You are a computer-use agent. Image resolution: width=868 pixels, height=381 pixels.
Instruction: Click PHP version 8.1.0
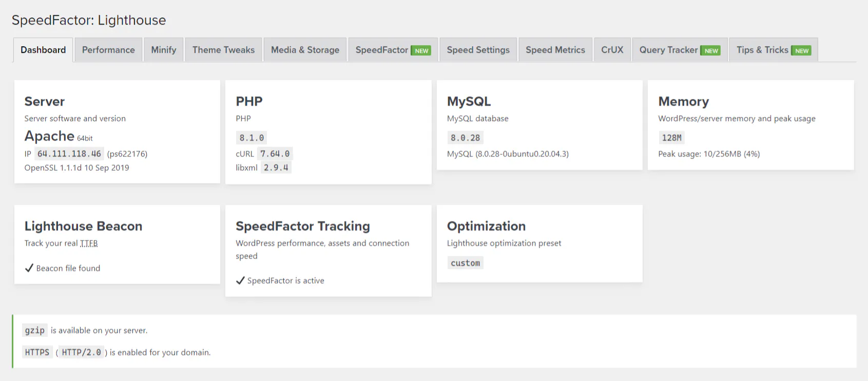coord(252,138)
